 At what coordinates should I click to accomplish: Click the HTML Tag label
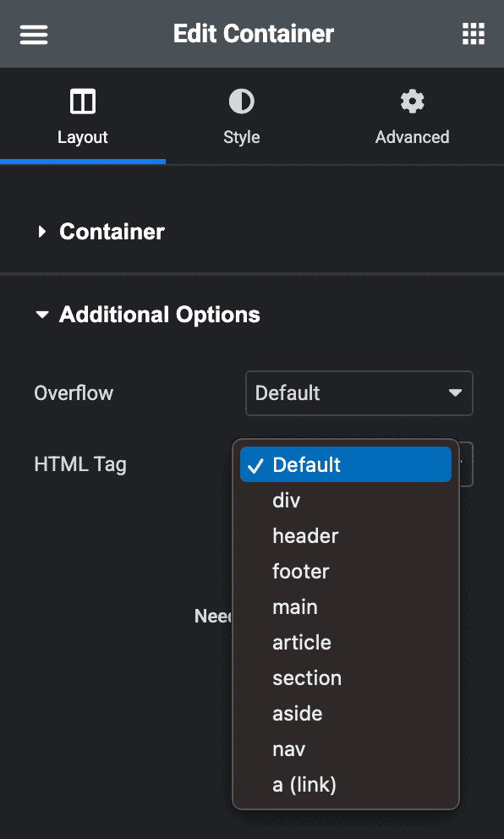[x=80, y=464]
